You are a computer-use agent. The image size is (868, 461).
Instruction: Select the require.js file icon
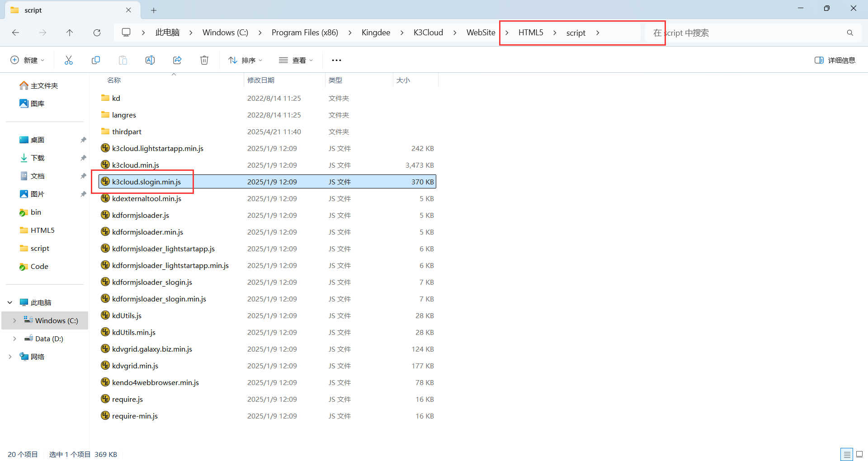point(105,399)
